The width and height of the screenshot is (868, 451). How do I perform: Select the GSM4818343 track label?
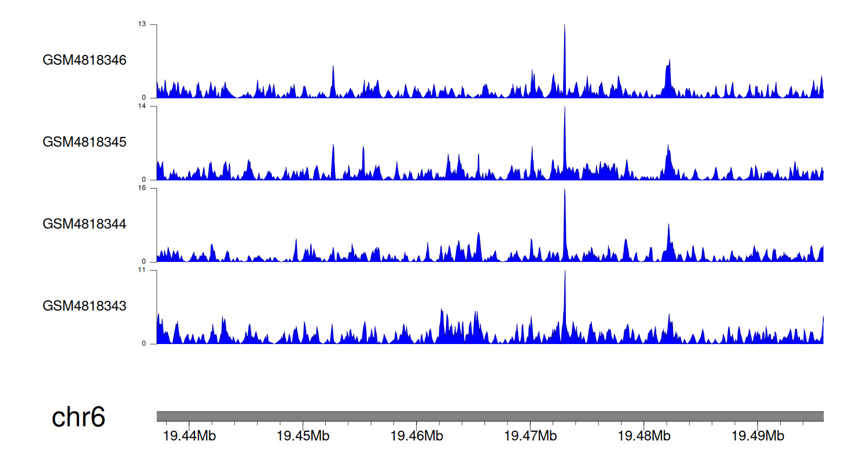click(84, 306)
